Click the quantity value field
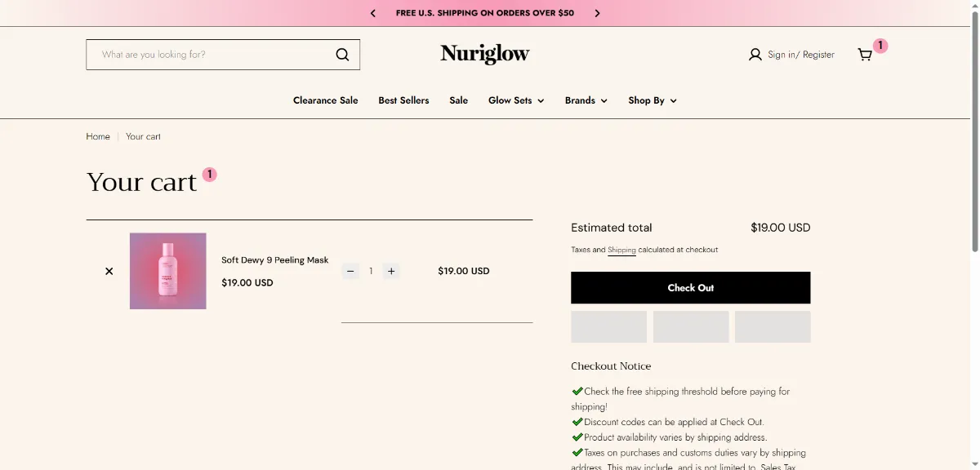Screen dimensions: 980x470 point(371,271)
